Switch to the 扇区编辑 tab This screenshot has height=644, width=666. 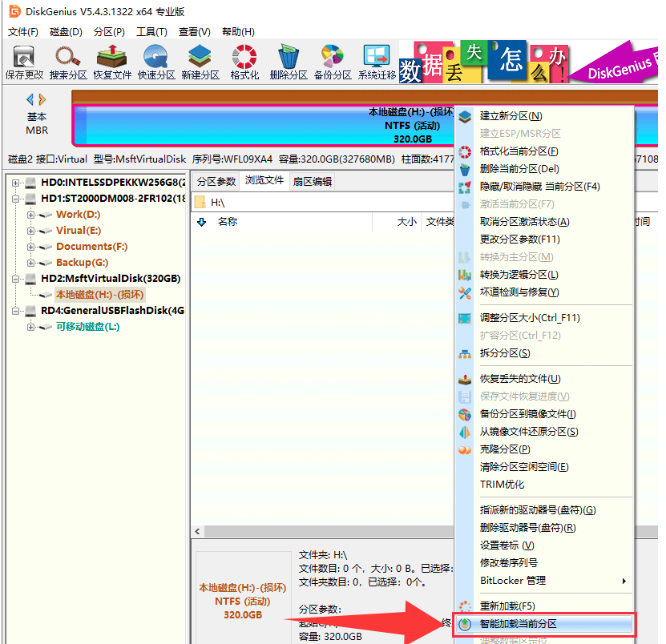click(x=313, y=181)
